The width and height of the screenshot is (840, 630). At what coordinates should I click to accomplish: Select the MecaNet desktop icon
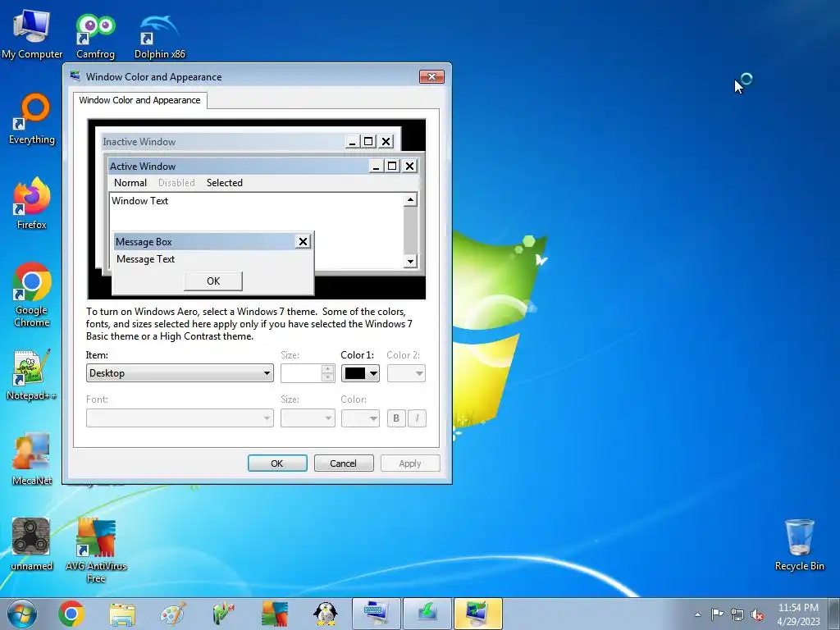pos(32,459)
